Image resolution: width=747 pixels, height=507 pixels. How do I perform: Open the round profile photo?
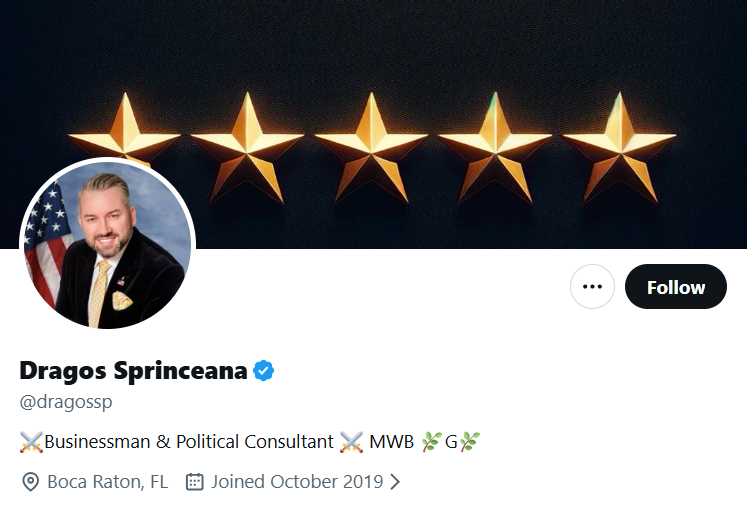click(x=108, y=245)
